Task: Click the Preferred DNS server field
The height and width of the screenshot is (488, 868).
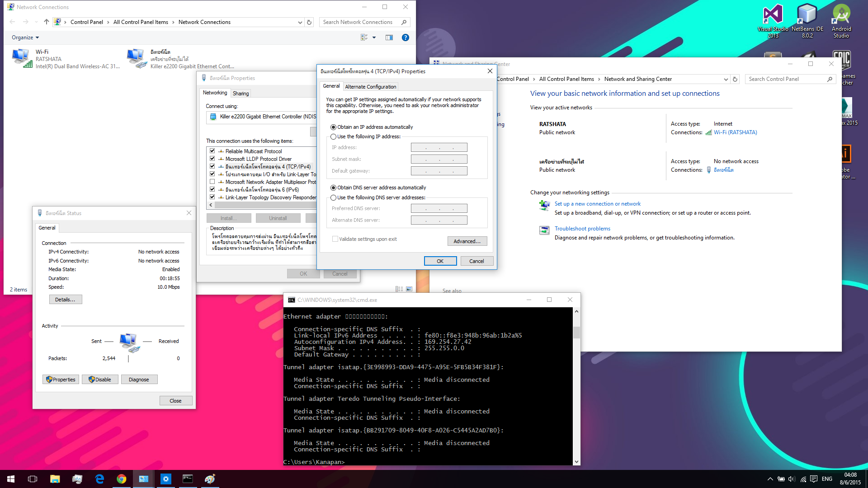Action: pos(439,208)
